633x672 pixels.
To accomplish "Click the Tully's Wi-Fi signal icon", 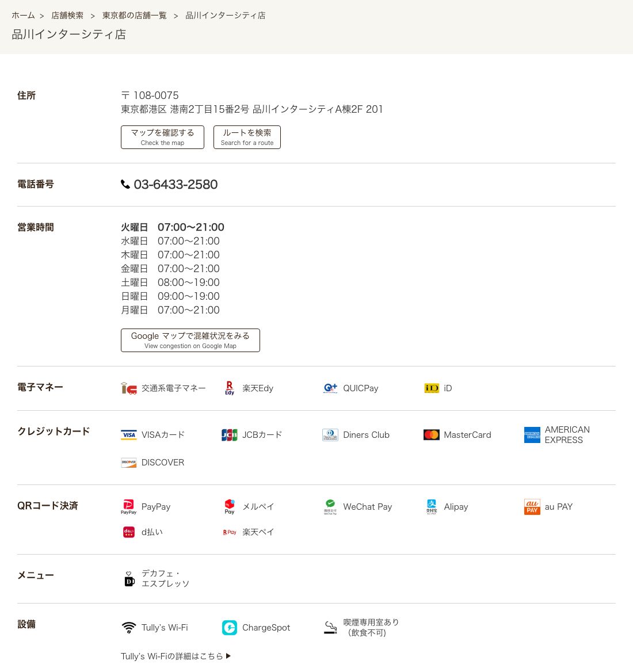I will (128, 628).
